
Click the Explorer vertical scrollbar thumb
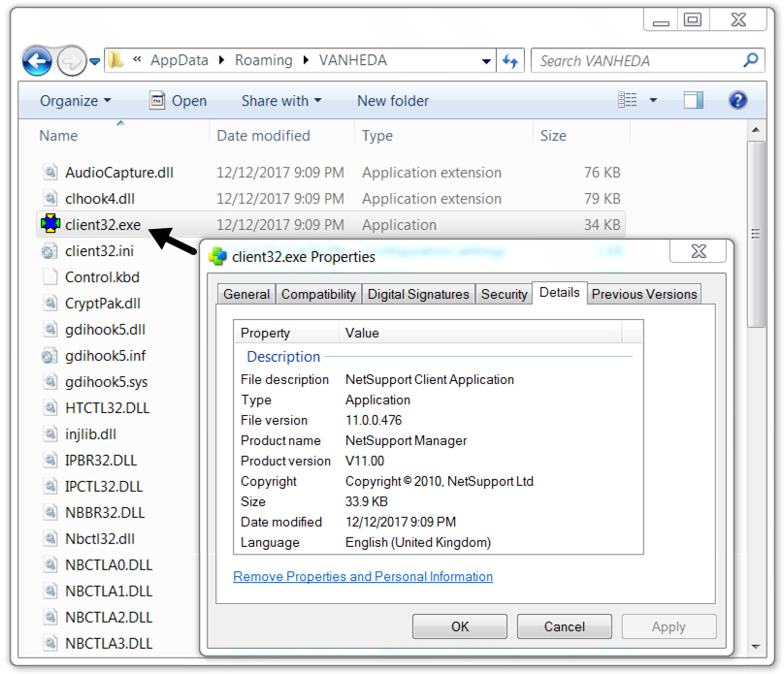pyautogui.click(x=756, y=234)
